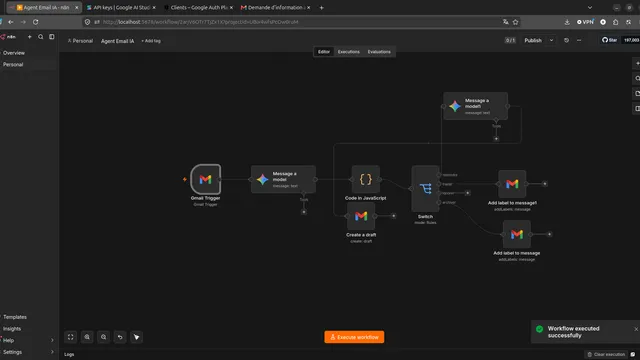The height and width of the screenshot is (360, 640).
Task: Open the VPN extension
Action: pos(585,22)
